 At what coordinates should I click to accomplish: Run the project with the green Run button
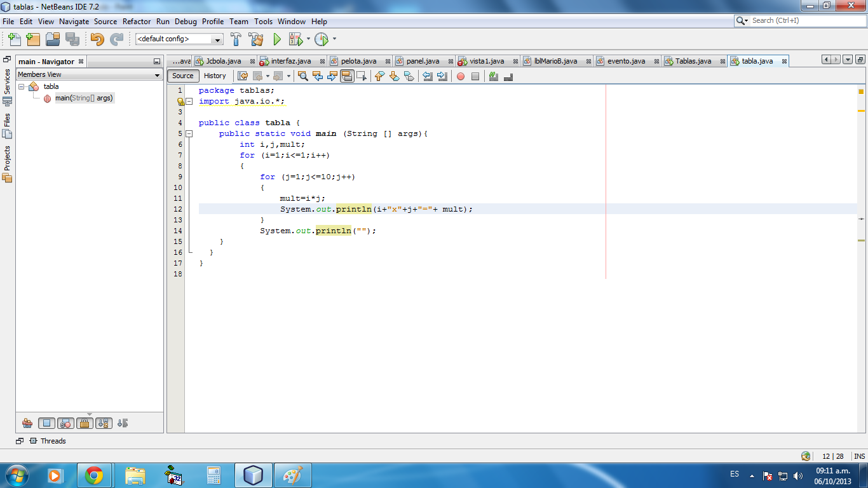[276, 39]
